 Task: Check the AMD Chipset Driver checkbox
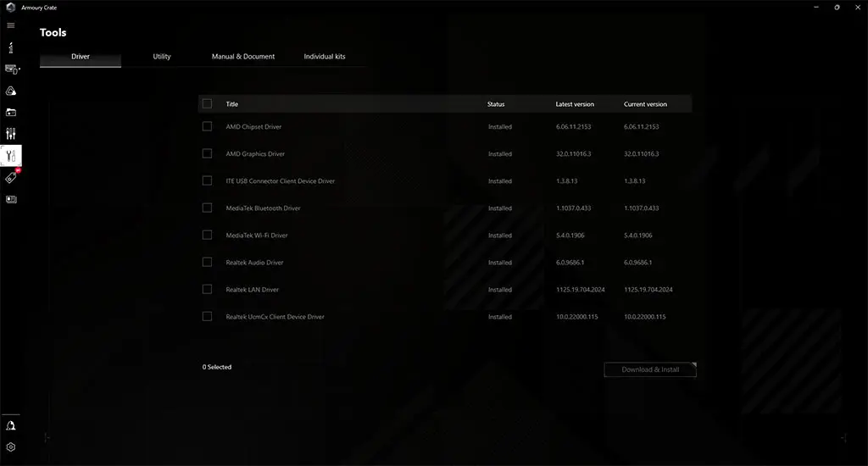click(x=207, y=126)
